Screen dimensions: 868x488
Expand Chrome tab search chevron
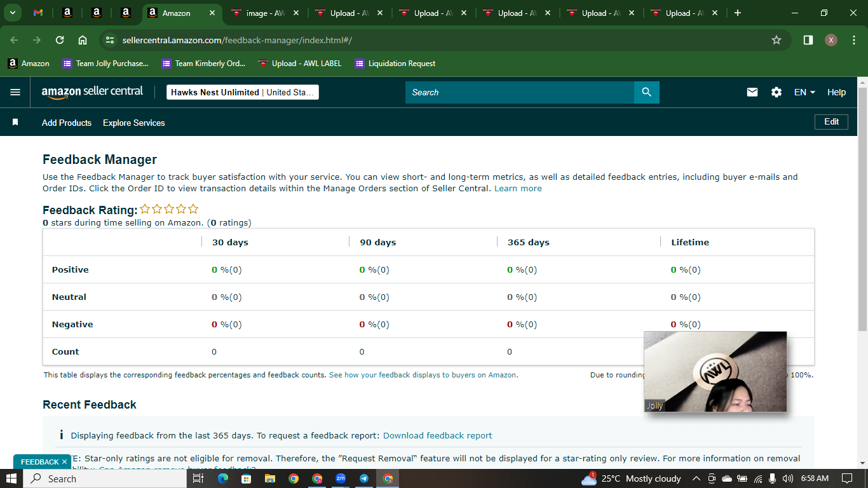12,13
